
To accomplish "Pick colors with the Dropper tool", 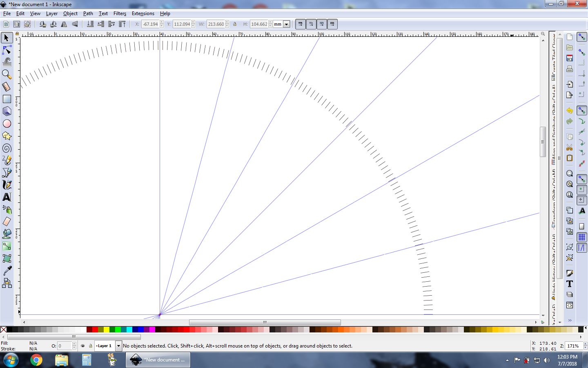I will click(7, 271).
